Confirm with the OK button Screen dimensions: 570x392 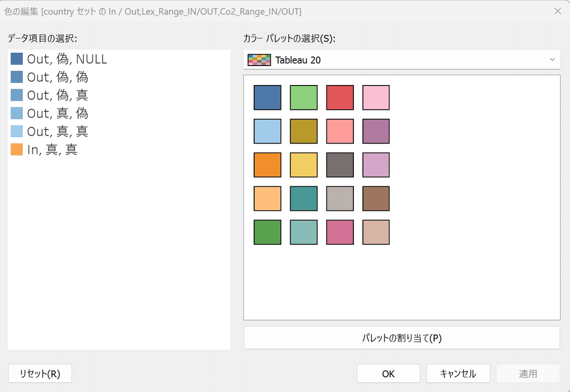click(389, 373)
